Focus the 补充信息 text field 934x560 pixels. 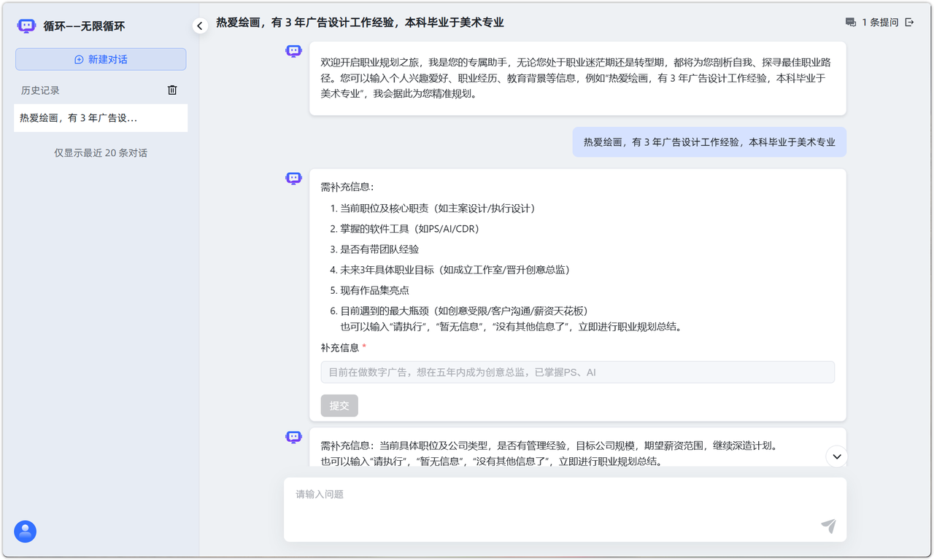(x=577, y=372)
